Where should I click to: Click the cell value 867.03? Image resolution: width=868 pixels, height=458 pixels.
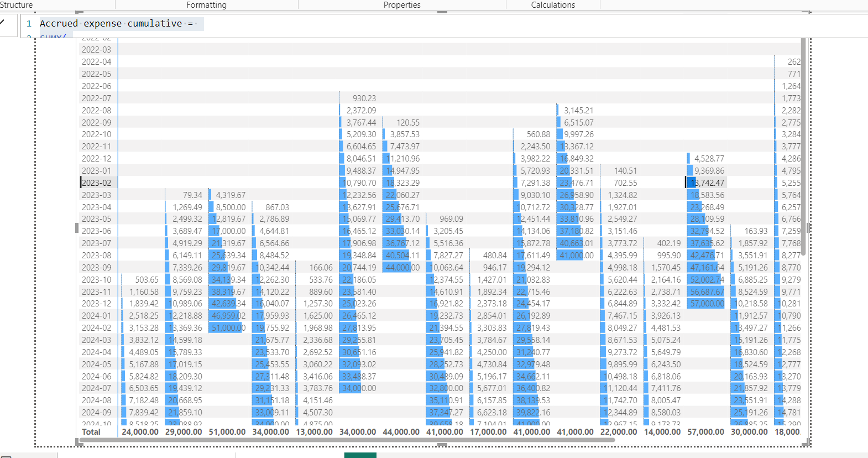click(277, 207)
